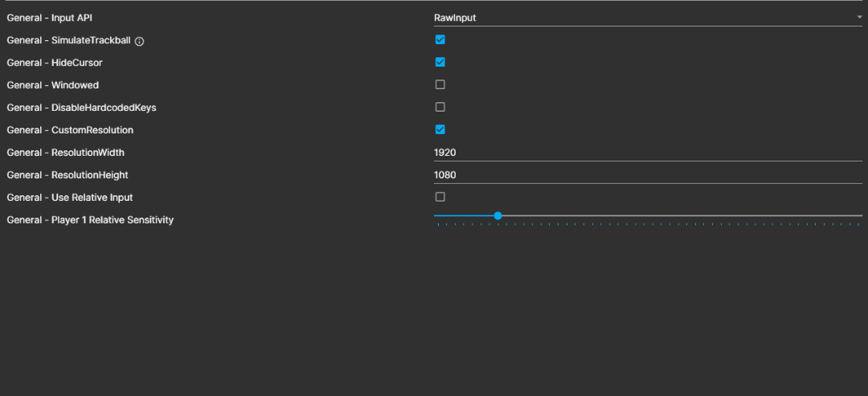Enable the Use Relative Input checkbox
The height and width of the screenshot is (396, 868).
(x=440, y=197)
